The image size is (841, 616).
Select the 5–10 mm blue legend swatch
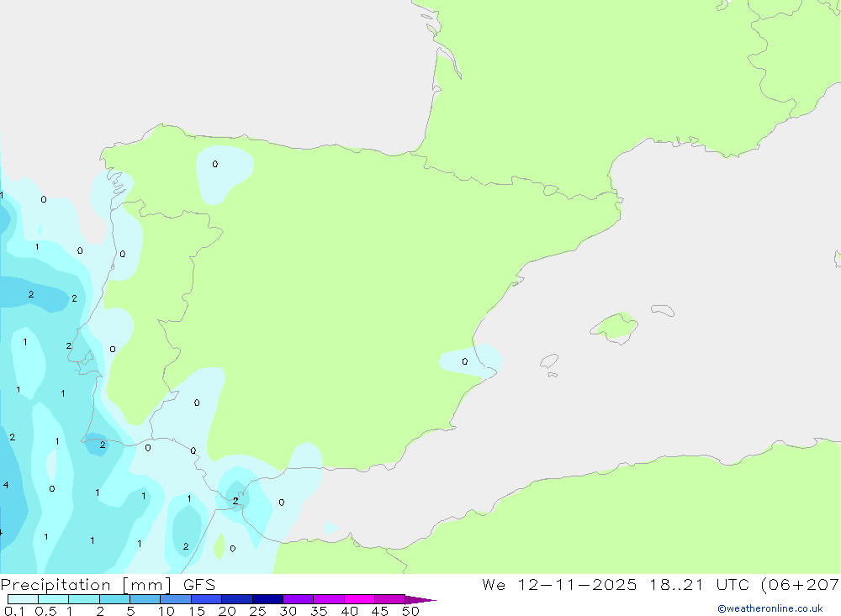(145, 599)
